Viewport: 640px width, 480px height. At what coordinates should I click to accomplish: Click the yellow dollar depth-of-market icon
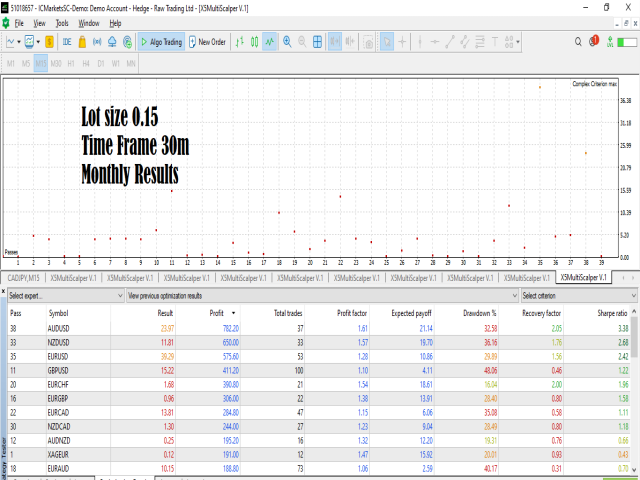click(49, 42)
